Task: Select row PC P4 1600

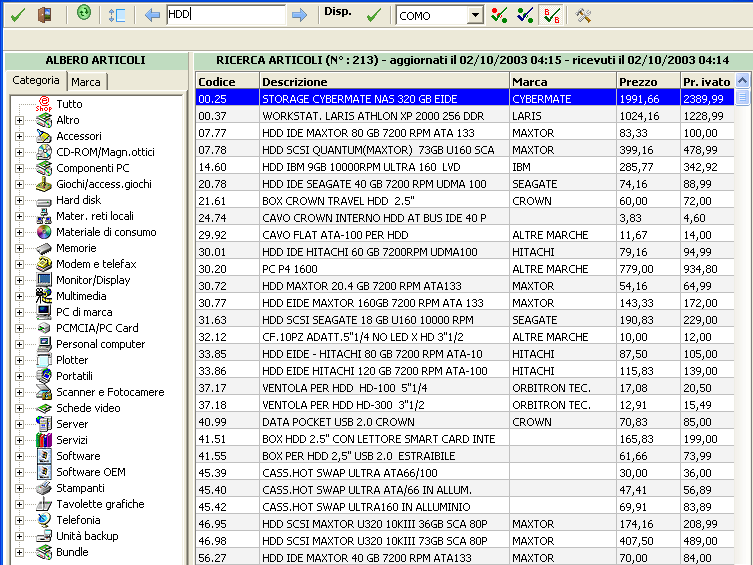Action: pyautogui.click(x=465, y=269)
